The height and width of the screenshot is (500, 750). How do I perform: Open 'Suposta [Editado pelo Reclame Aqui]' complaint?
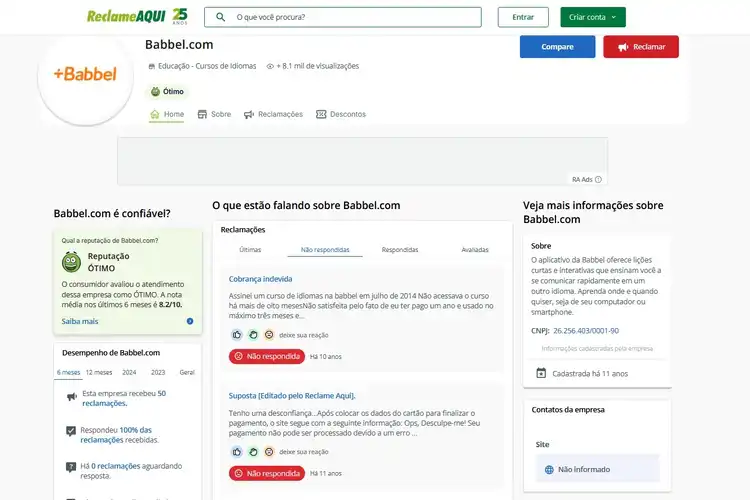(x=292, y=396)
